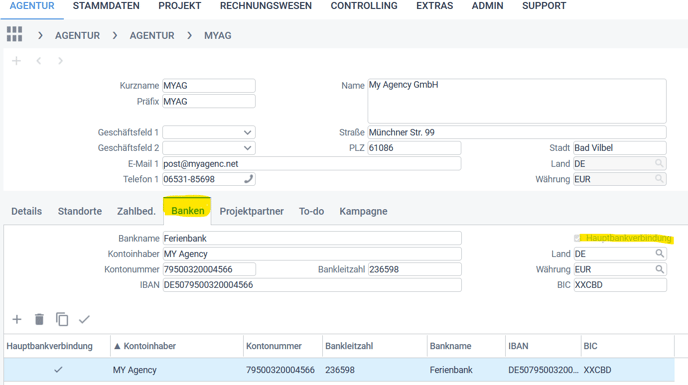Open search icon in bank Währung field
Screen dimensions: 688x385
click(x=659, y=269)
